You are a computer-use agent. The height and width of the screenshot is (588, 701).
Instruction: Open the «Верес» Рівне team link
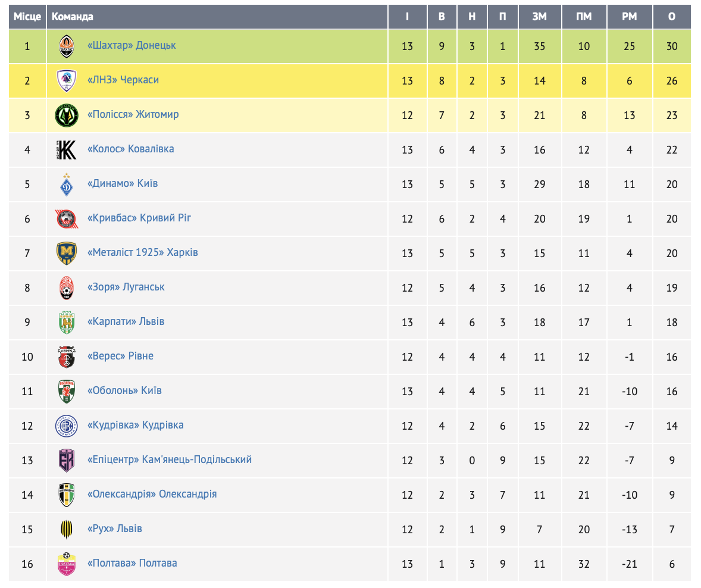click(120, 356)
